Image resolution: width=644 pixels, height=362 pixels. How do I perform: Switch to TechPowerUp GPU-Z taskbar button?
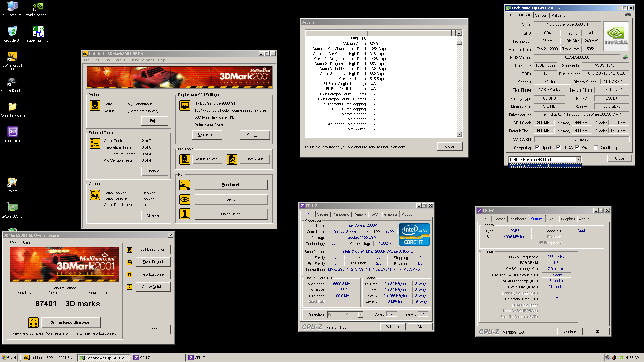[x=104, y=358]
